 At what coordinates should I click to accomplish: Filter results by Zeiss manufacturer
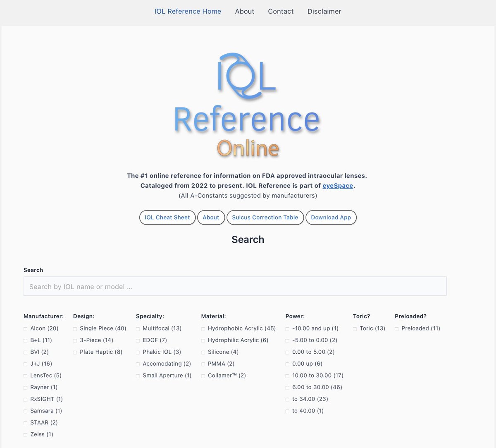coord(25,434)
